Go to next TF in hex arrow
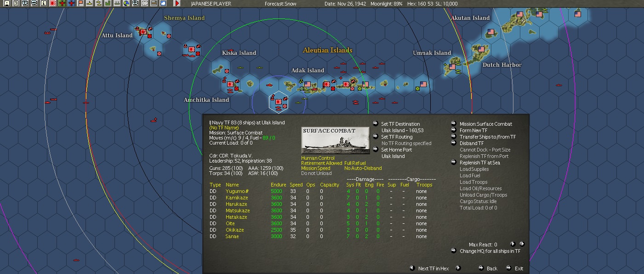Viewport: 644px width, 274px height. tap(458, 268)
